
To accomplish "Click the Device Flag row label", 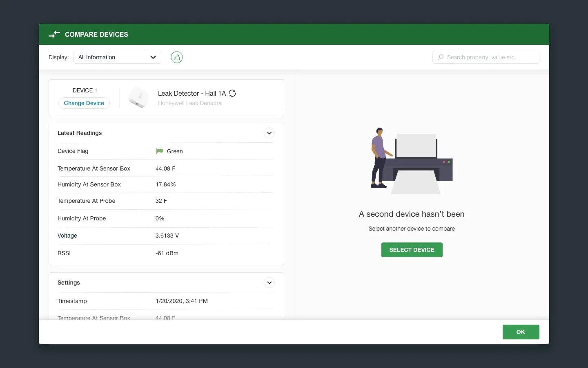I will click(73, 151).
